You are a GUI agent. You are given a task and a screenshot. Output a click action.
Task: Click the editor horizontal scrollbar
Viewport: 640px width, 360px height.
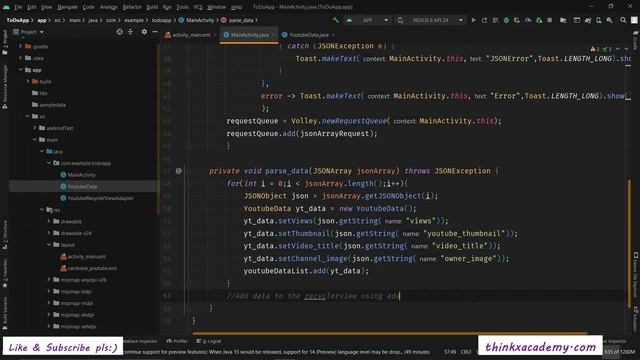pyautogui.click(x=389, y=333)
